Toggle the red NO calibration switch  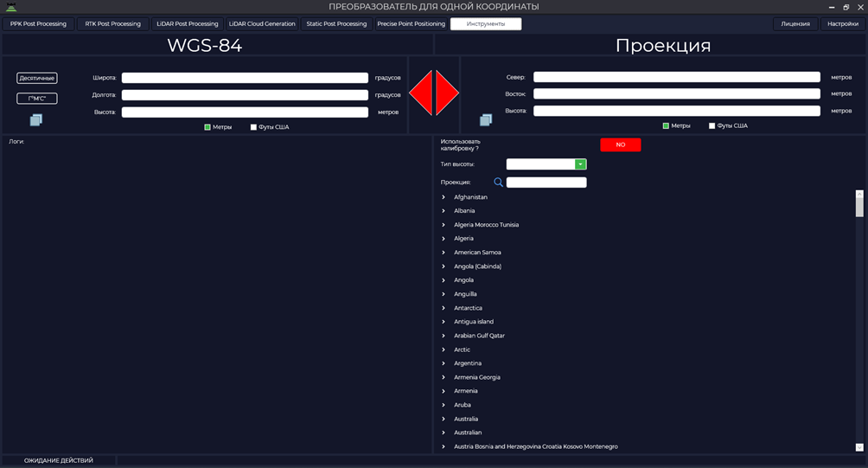[x=621, y=144]
